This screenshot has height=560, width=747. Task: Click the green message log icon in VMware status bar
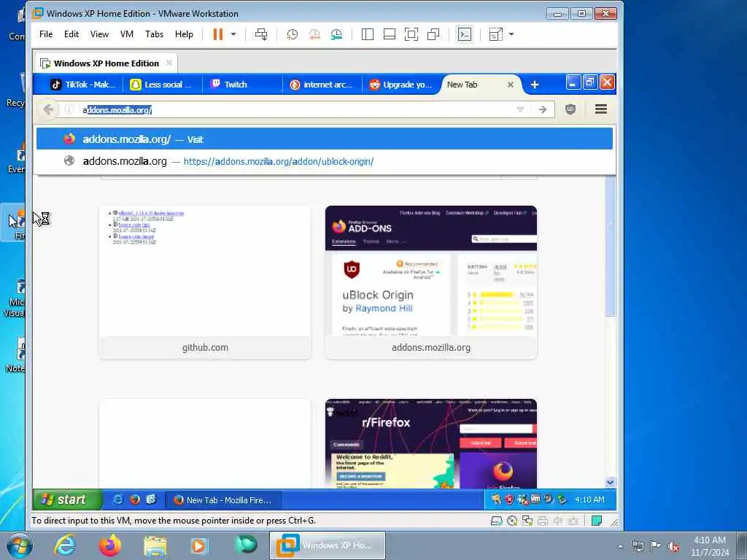coord(597,521)
